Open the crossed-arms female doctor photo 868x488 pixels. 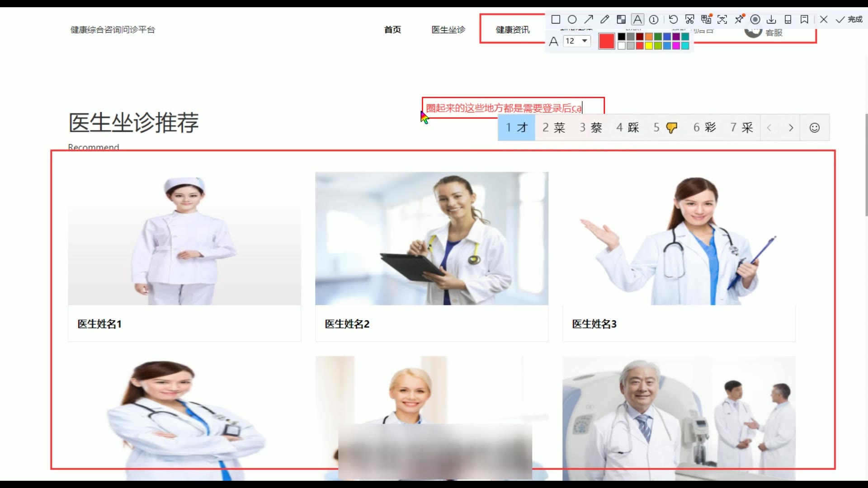pos(184,418)
